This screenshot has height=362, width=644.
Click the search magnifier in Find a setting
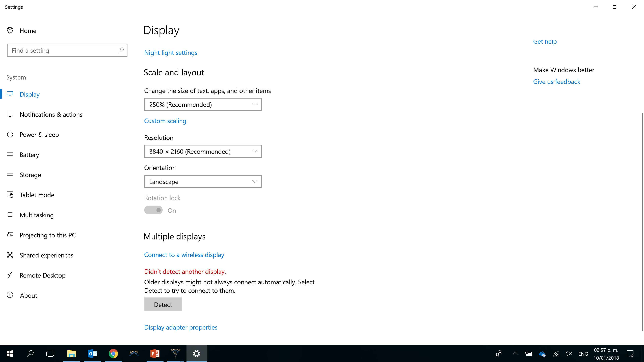click(121, 50)
